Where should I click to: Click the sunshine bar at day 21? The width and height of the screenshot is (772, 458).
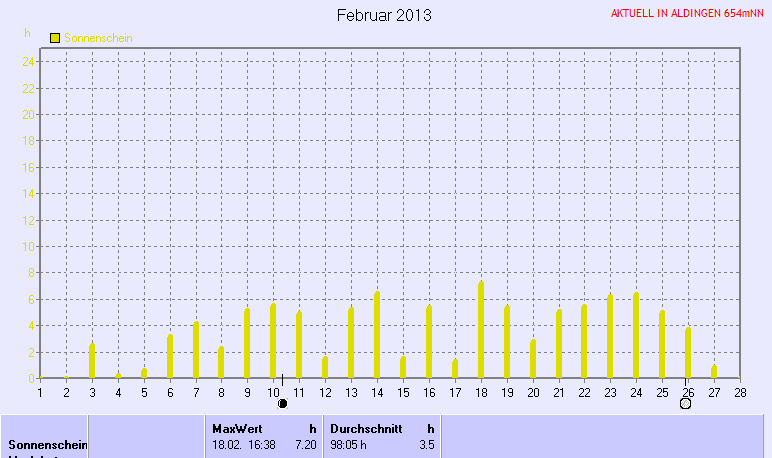[558, 343]
